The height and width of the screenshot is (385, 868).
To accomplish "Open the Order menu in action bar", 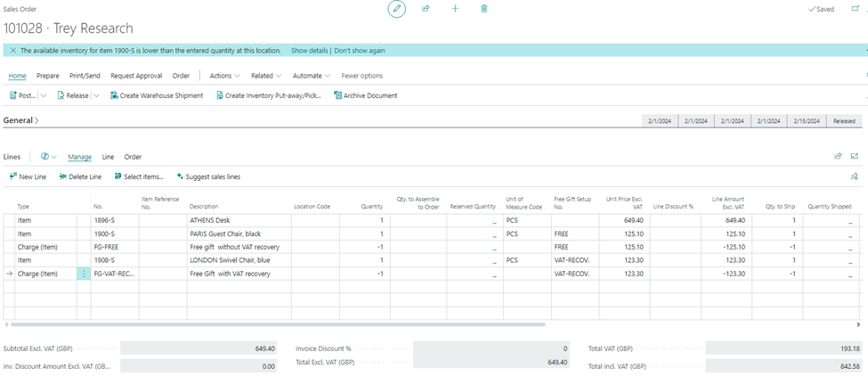I will point(181,76).
